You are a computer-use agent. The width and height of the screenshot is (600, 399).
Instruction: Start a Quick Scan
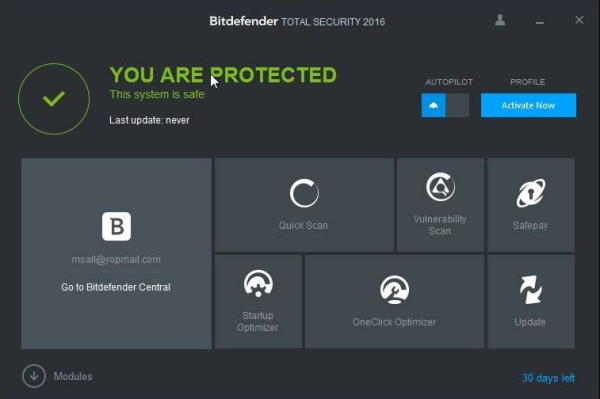pyautogui.click(x=304, y=205)
